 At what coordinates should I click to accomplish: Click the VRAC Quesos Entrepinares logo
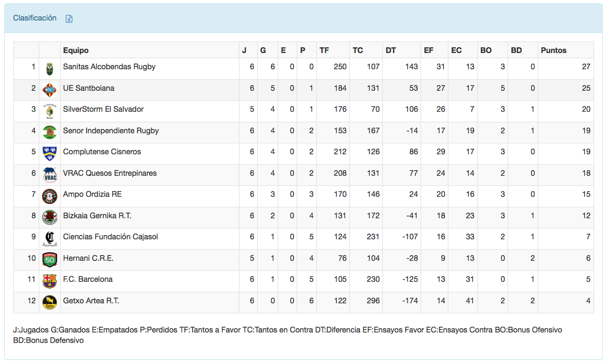click(50, 174)
